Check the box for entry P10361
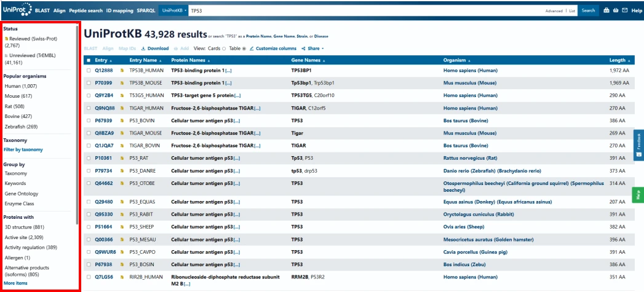Image resolution: width=644 pixels, height=292 pixels. pos(89,158)
